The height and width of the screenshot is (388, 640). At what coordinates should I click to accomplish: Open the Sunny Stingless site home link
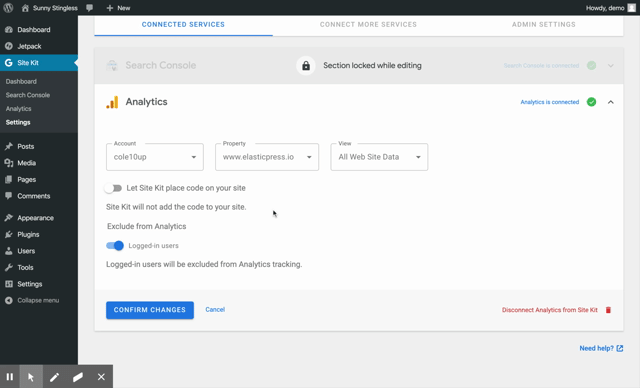pos(49,8)
